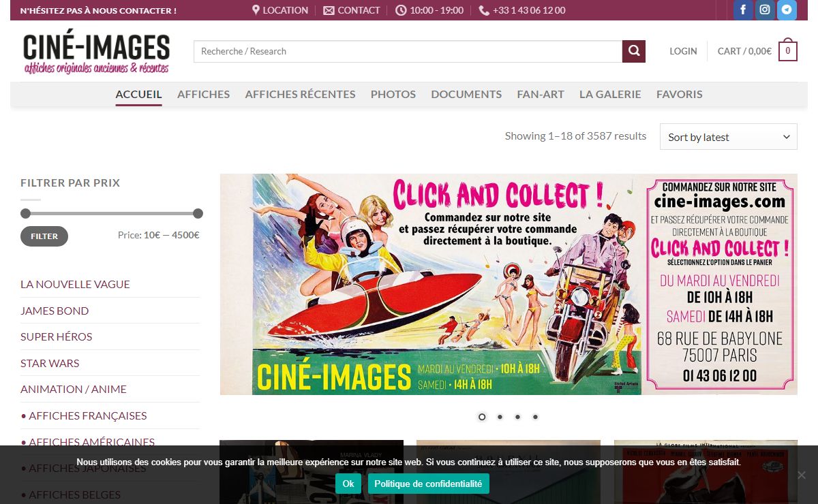Open the CART / 0,00€ link
The image size is (818, 504).
pos(744,51)
